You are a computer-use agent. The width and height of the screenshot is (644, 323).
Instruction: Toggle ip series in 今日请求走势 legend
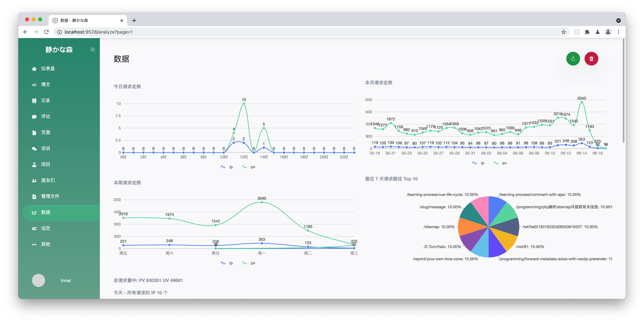pos(227,167)
